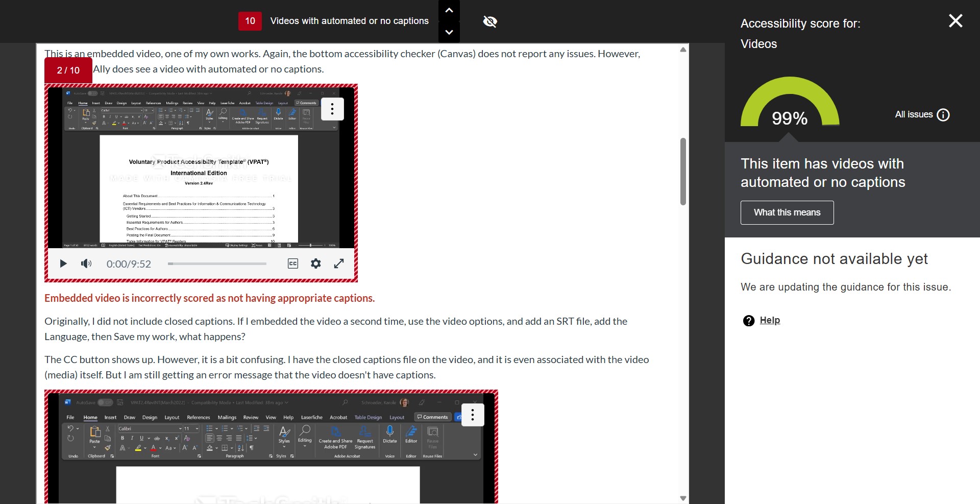980x504 pixels.
Task: Click the 0:00/9:52 time display
Action: [128, 263]
